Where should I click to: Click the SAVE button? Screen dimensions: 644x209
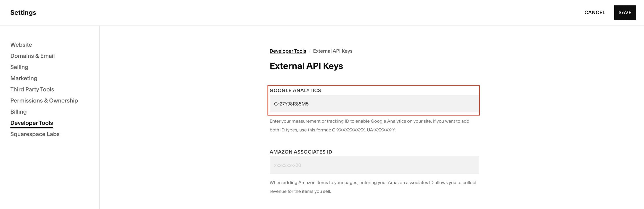click(x=625, y=12)
